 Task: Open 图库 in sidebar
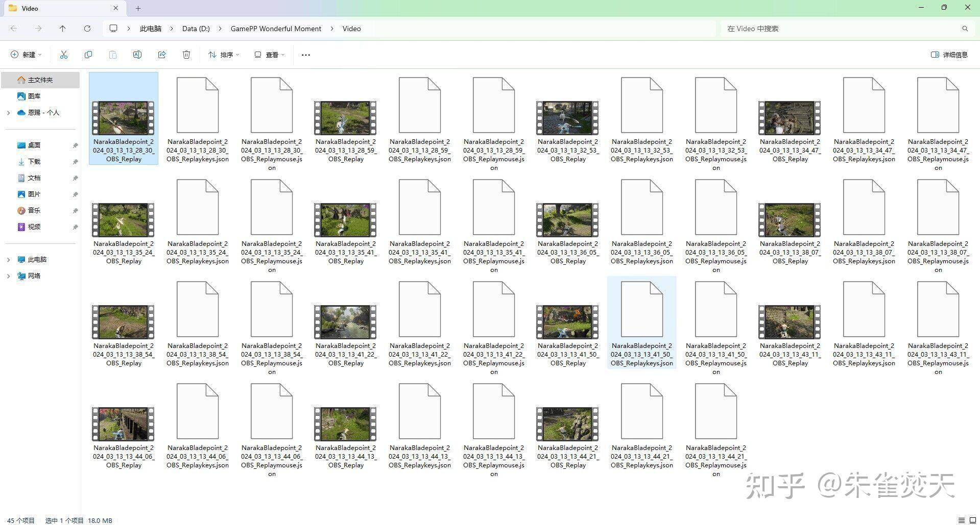[34, 96]
